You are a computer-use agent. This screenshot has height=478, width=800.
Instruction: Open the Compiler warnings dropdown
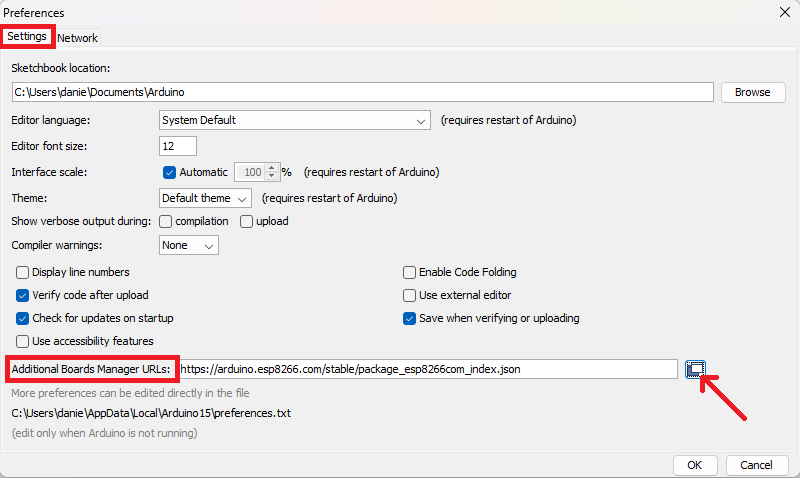point(189,245)
